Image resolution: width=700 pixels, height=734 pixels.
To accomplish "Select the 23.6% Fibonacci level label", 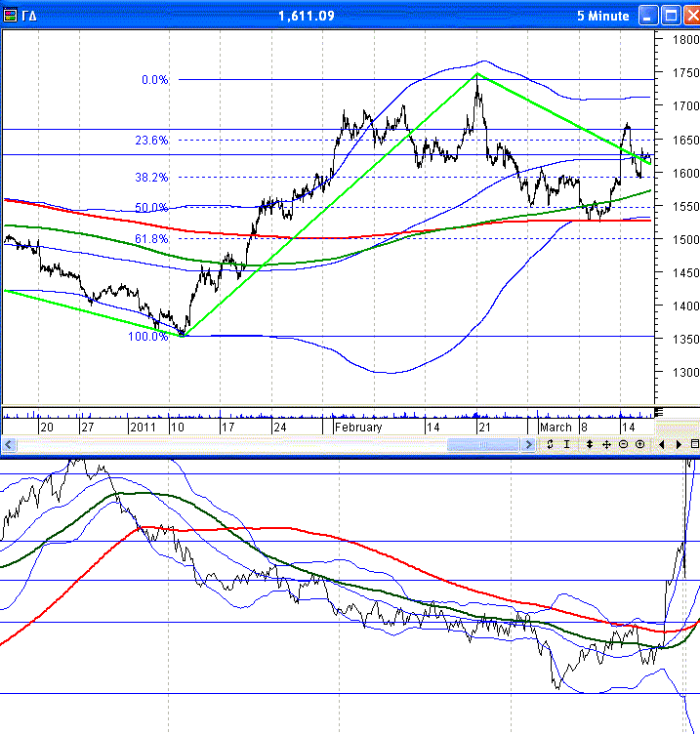I will [151, 141].
